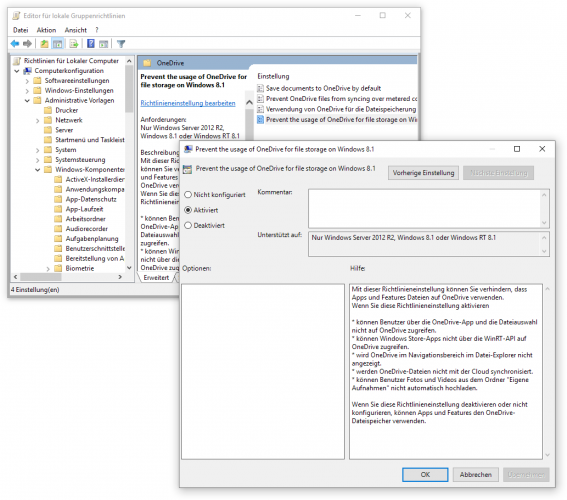Viewport: 567px width, 500px height.
Task: Click the Filter funnel toolbar icon
Action: 121,44
